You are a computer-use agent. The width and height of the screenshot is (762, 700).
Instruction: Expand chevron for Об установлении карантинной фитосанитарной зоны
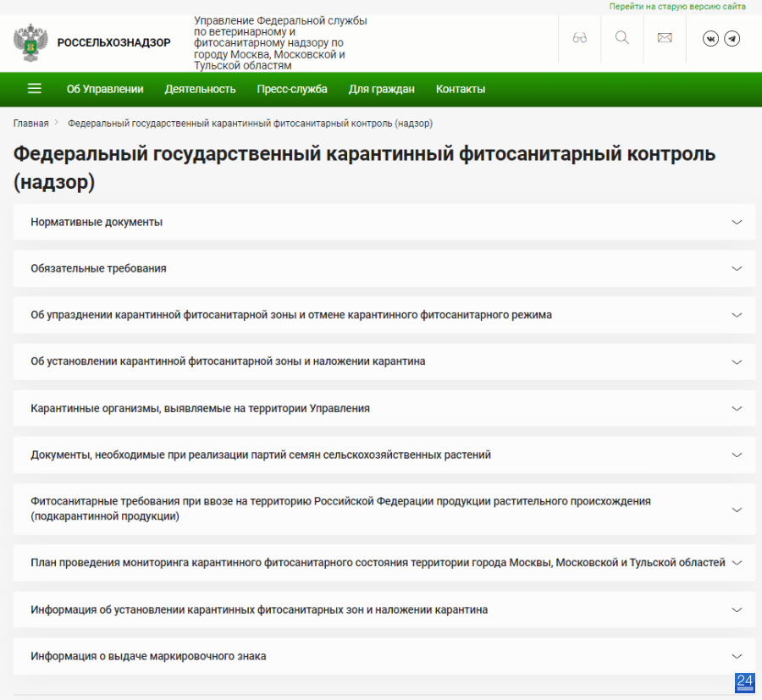tap(737, 362)
